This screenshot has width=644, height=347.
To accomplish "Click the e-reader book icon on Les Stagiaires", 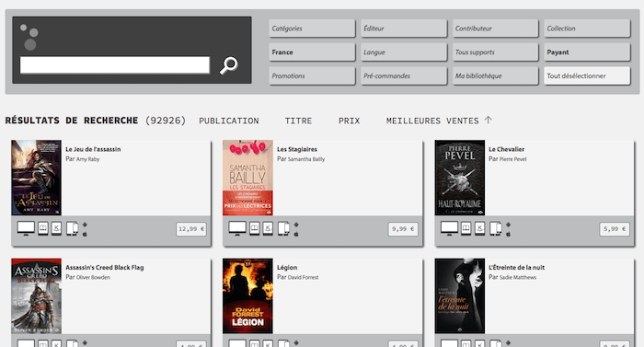I will (x=255, y=228).
